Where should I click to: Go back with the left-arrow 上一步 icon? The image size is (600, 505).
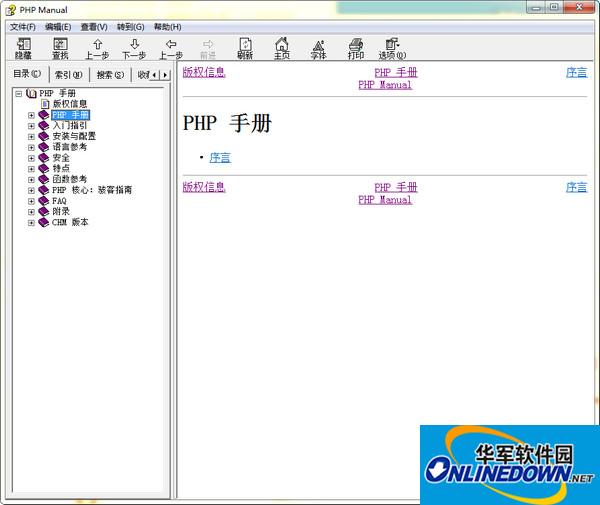pyautogui.click(x=171, y=49)
